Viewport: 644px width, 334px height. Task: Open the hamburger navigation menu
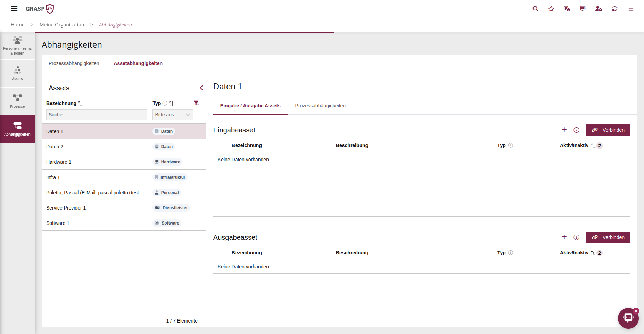click(x=14, y=9)
